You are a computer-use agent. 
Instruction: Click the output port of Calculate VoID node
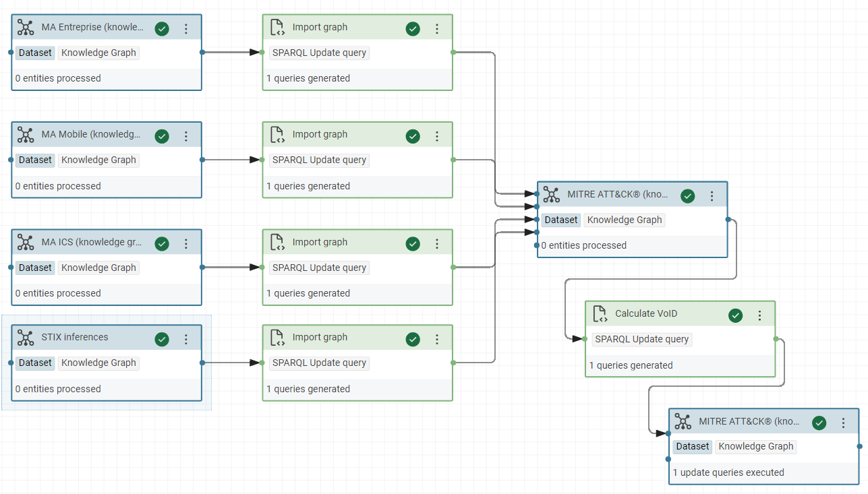[776, 339]
